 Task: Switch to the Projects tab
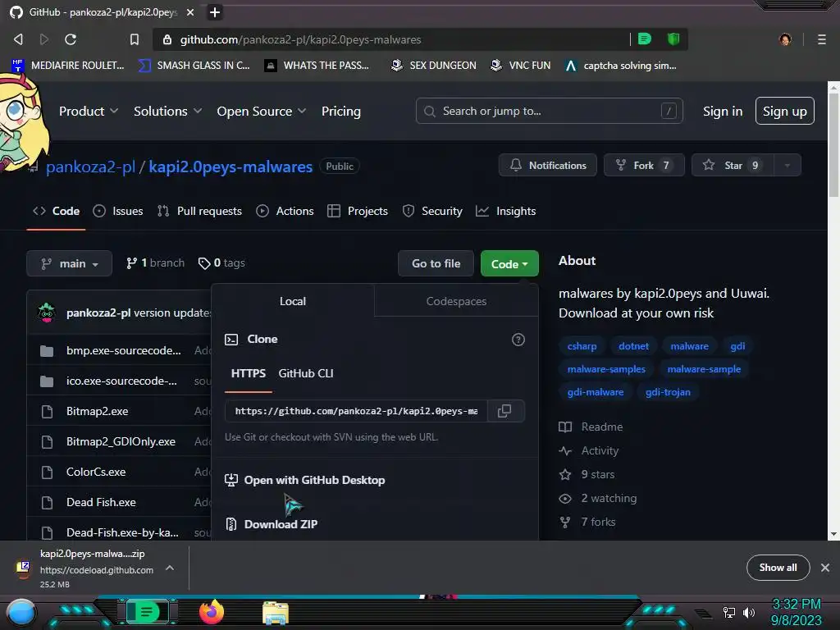pos(358,211)
